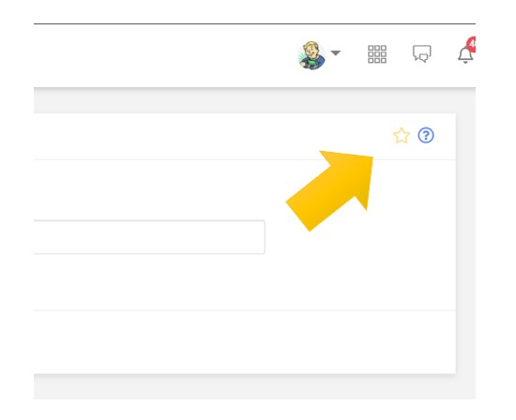Toggle the yellow outline star
The height and width of the screenshot is (420, 516).
[x=402, y=136]
